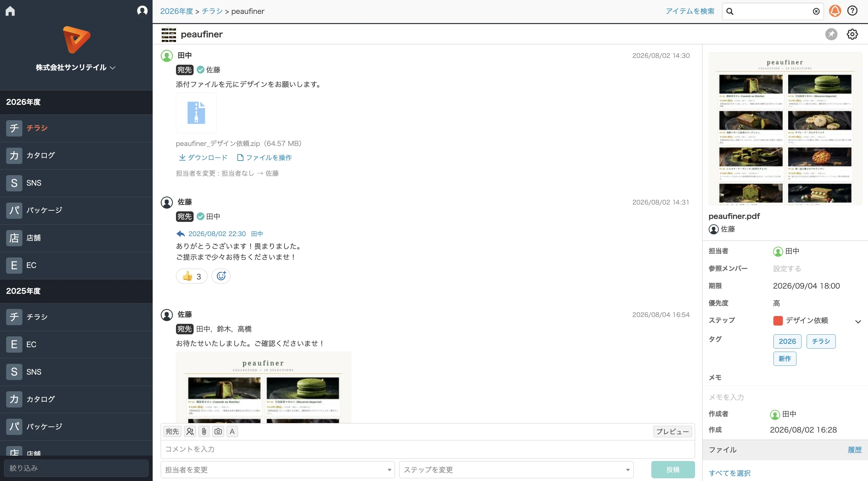Screen dimensions: 868x481
Task: Click the reply arrow for 2026/08/02 22:30
Action: coord(181,234)
